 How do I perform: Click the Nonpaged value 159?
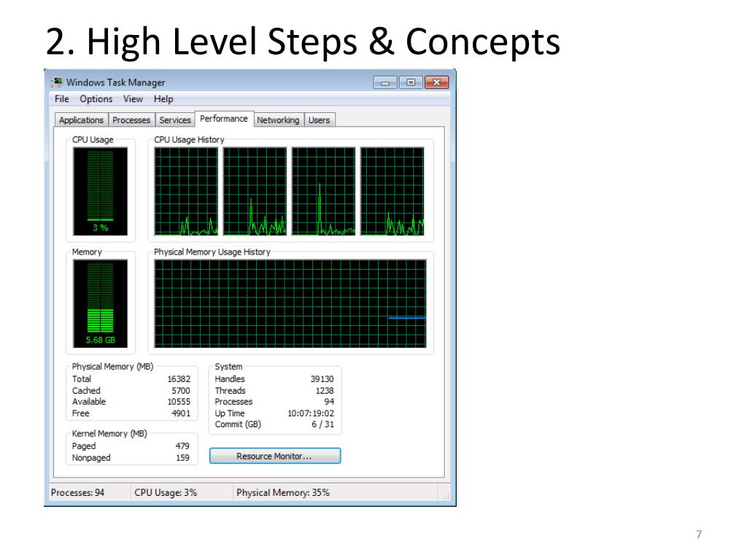click(x=182, y=458)
